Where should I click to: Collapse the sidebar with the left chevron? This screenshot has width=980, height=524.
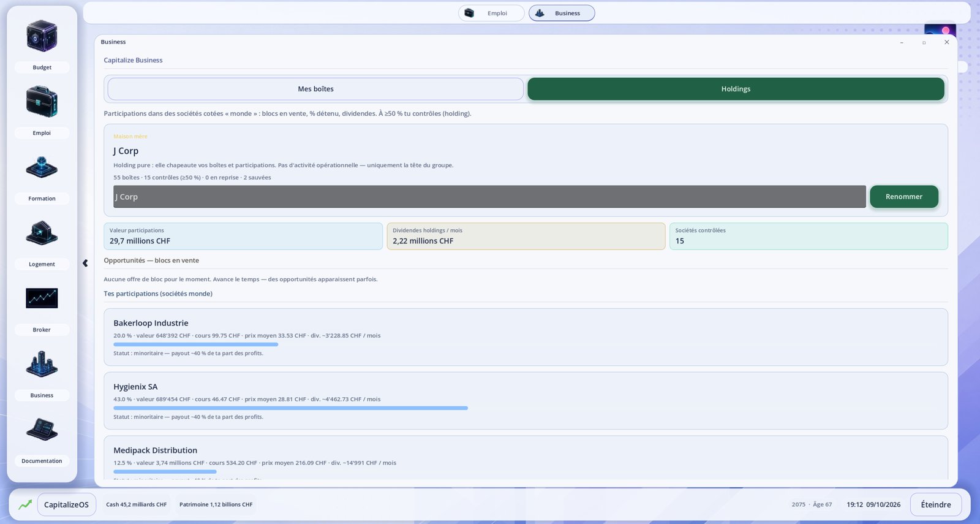coord(85,263)
